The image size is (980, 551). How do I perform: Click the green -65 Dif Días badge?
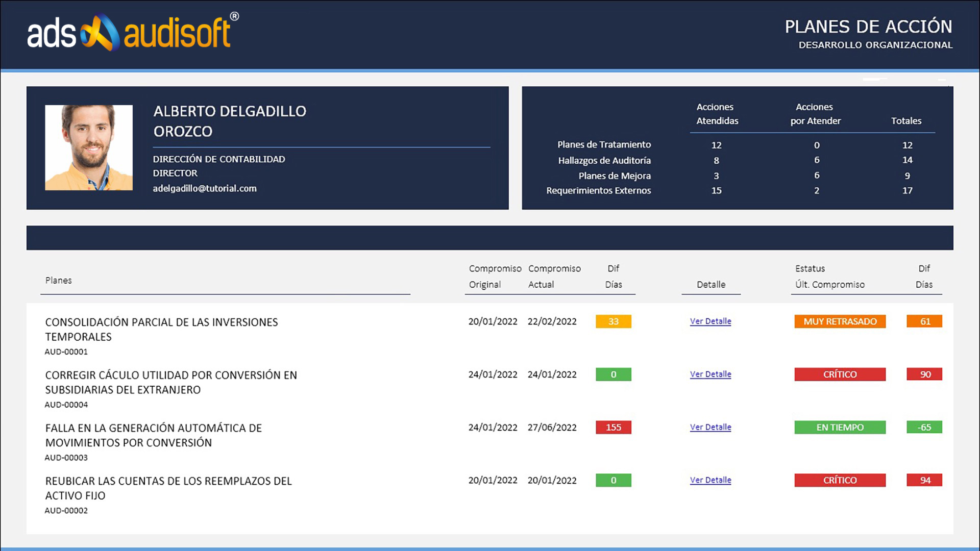pyautogui.click(x=924, y=427)
